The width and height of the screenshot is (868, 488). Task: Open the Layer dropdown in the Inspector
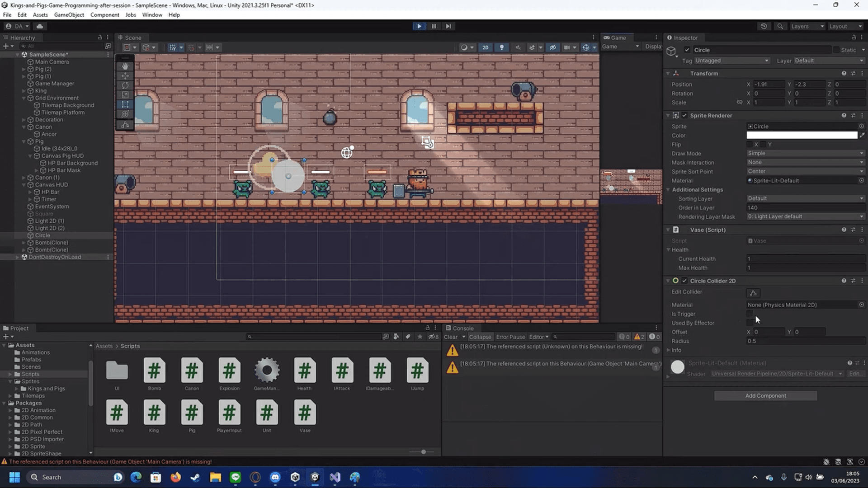[827, 60]
